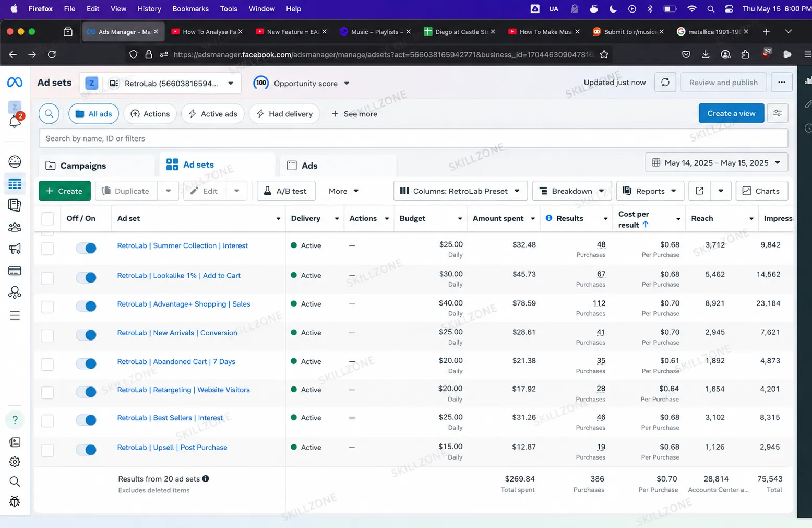The height and width of the screenshot is (528, 812).
Task: Open the Reports dropdown
Action: pyautogui.click(x=650, y=191)
